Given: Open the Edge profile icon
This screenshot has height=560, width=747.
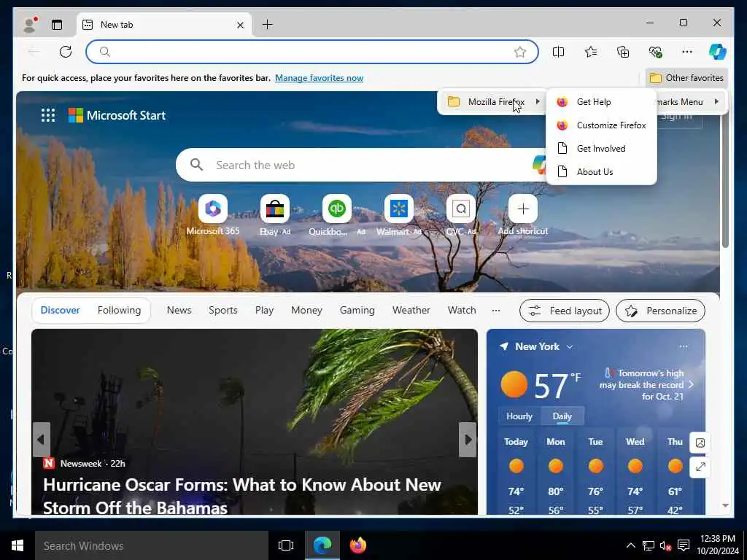Looking at the screenshot, I should coord(30,25).
